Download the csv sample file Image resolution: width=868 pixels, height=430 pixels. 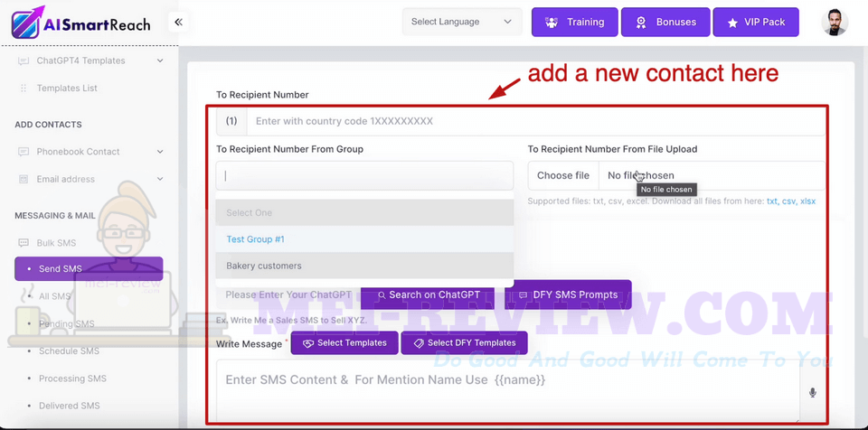pos(788,201)
